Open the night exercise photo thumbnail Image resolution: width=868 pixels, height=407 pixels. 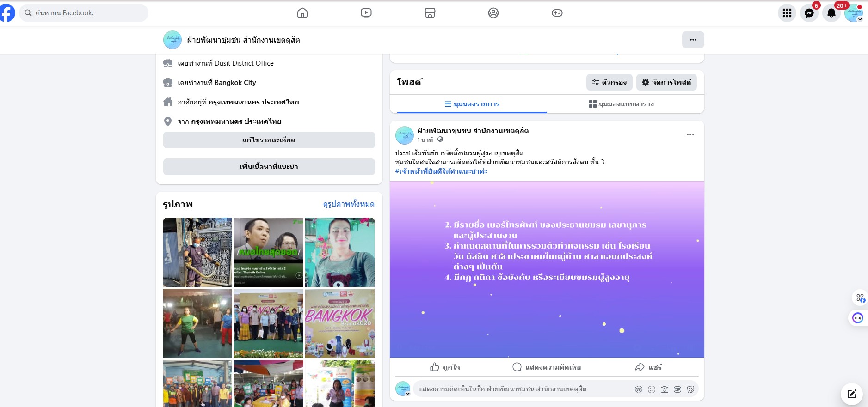pos(197,323)
